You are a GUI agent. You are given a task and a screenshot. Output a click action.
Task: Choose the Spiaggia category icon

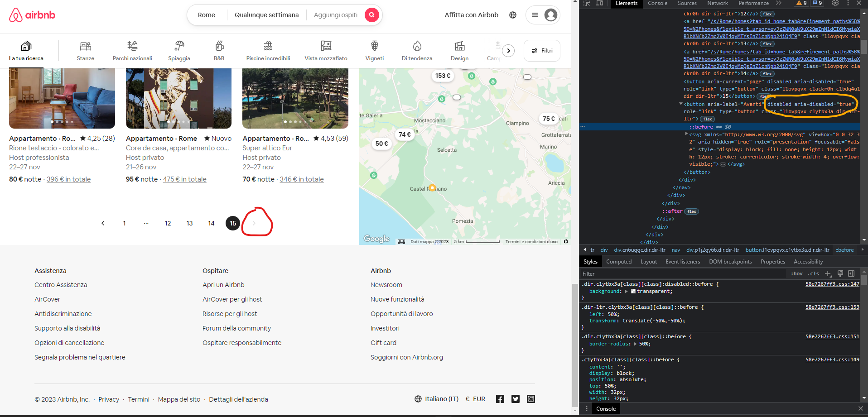[179, 46]
